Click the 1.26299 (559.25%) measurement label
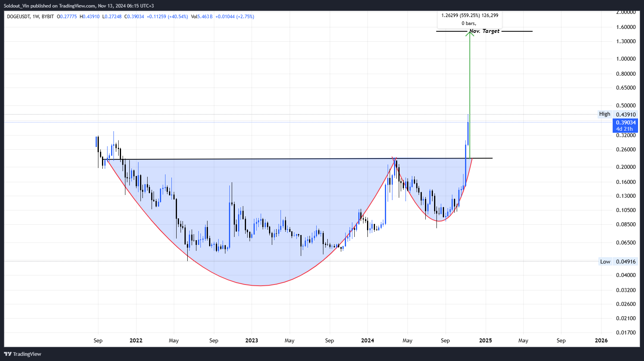Image resolution: width=644 pixels, height=361 pixels. [470, 15]
